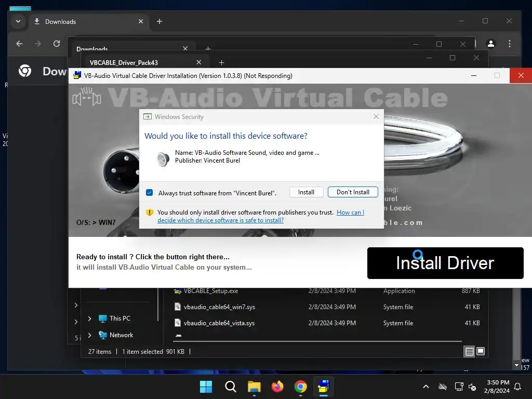
Task: Click the Install button in Windows Security
Action: click(306, 192)
